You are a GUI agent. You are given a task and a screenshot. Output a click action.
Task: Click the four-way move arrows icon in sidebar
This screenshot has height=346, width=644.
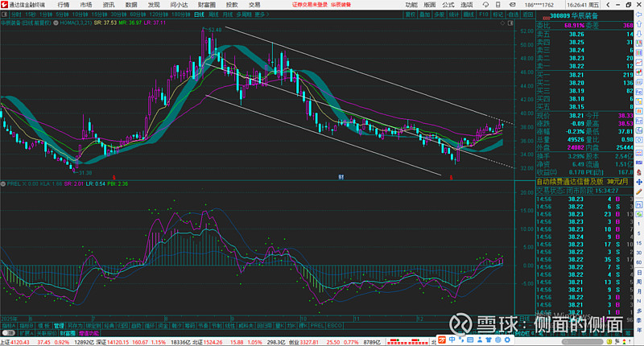click(x=639, y=182)
